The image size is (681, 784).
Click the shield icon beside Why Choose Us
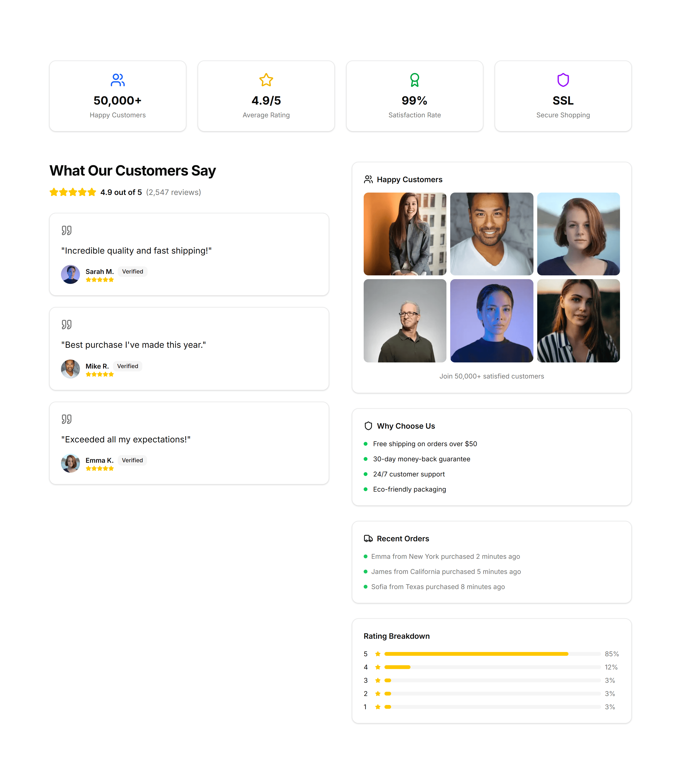368,426
